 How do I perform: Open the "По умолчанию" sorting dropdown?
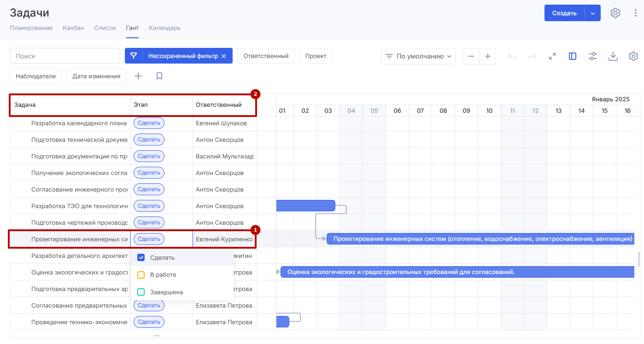(418, 56)
